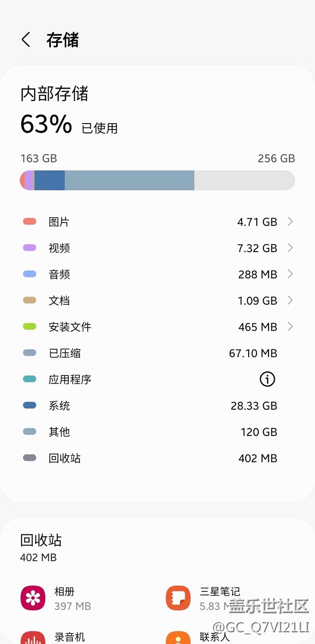Expand the 音频 chevron arrow

pos(290,274)
